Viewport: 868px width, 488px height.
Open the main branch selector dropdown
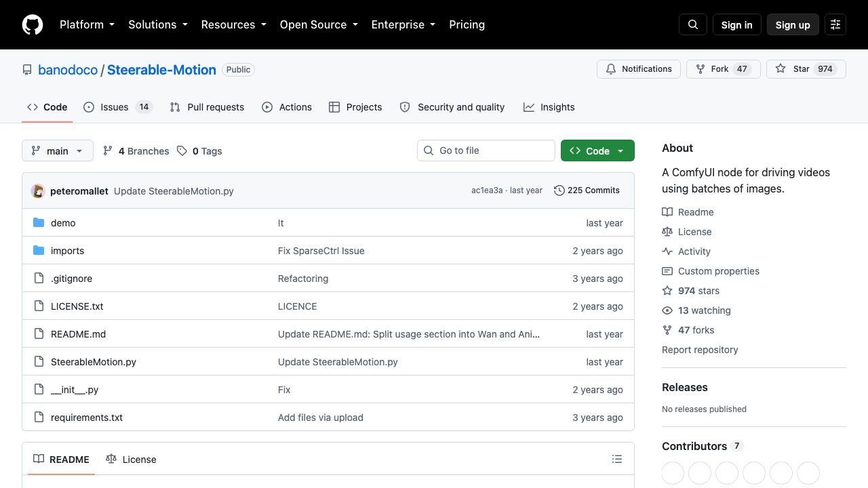pos(57,150)
